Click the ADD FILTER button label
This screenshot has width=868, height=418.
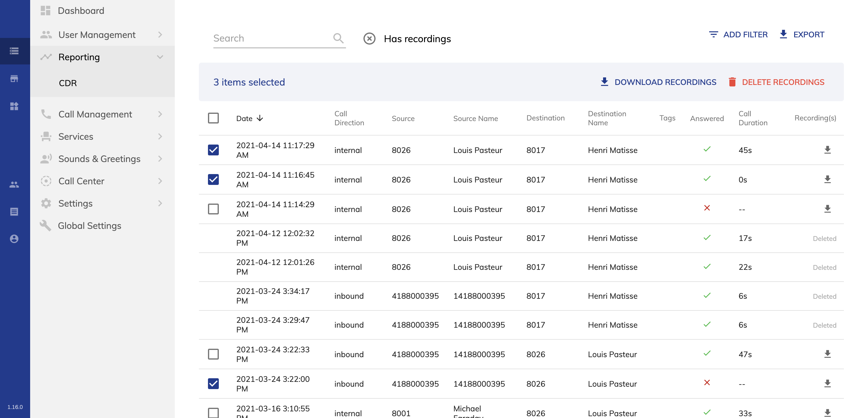745,34
